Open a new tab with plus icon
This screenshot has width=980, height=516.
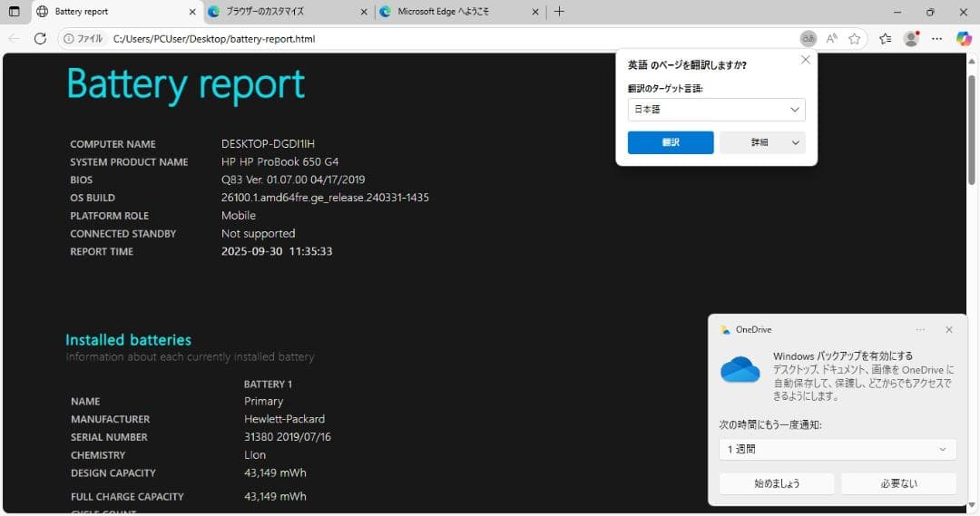[x=559, y=11]
